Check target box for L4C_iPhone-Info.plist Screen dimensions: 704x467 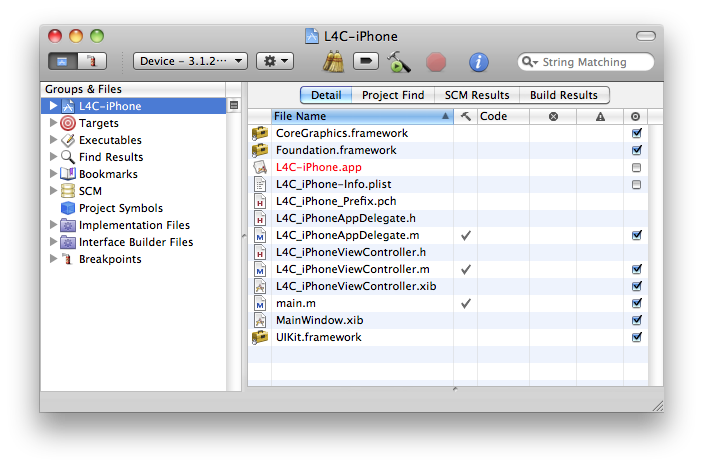[x=637, y=185]
